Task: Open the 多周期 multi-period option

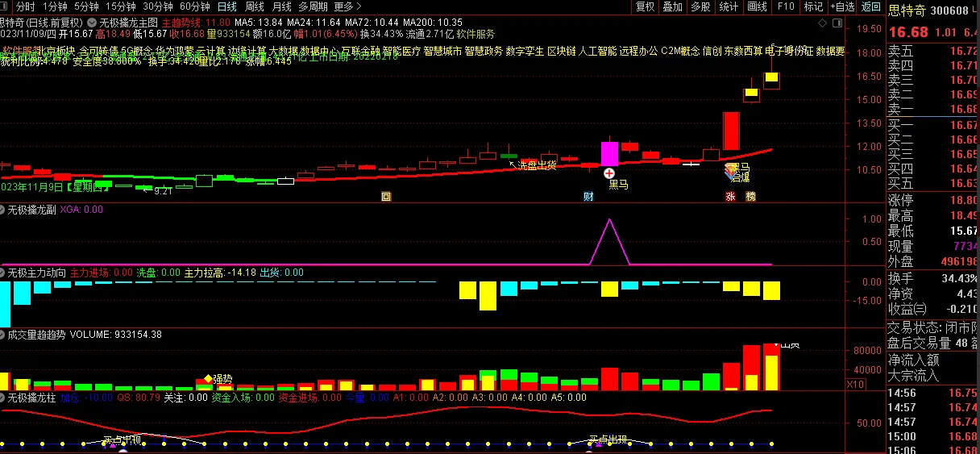Action: [313, 6]
